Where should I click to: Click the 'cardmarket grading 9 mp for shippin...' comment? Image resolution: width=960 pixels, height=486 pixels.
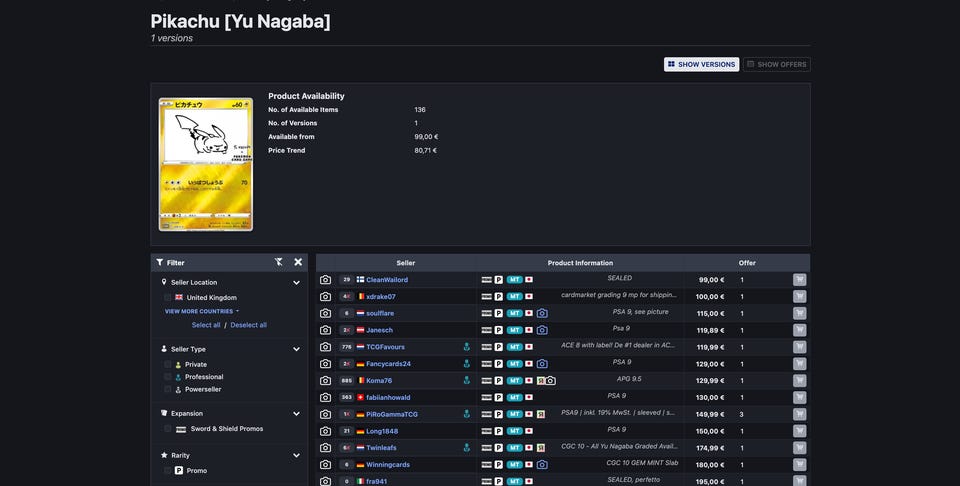click(619, 295)
